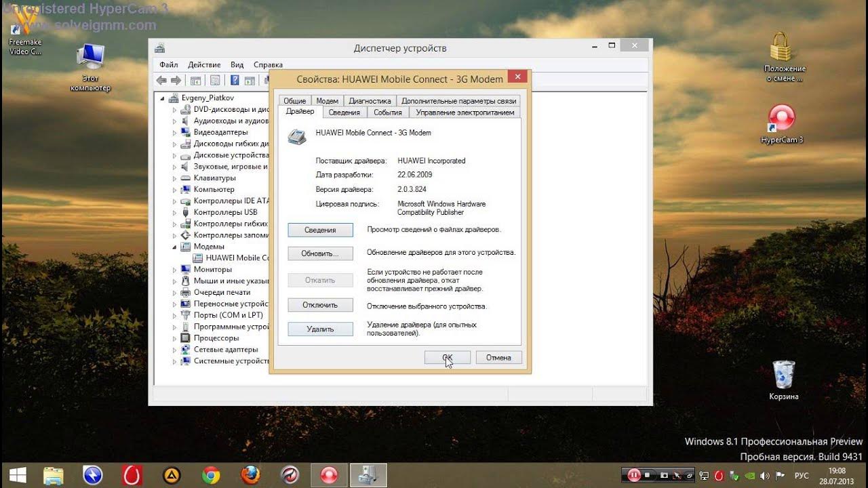Screen dimensions: 868x488
Task: Click the Windows Start button
Action: tap(17, 474)
